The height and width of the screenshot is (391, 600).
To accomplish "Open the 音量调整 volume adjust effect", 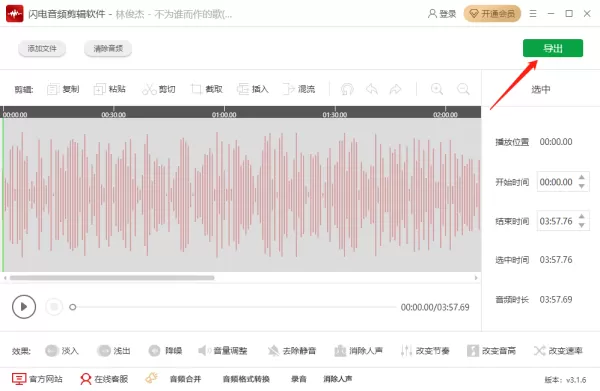I will [222, 350].
